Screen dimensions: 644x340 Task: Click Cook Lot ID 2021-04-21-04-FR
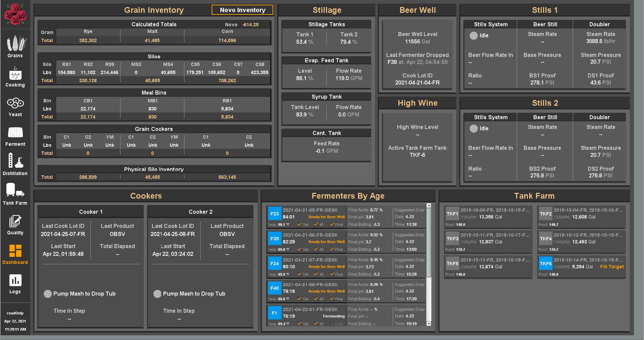[417, 82]
